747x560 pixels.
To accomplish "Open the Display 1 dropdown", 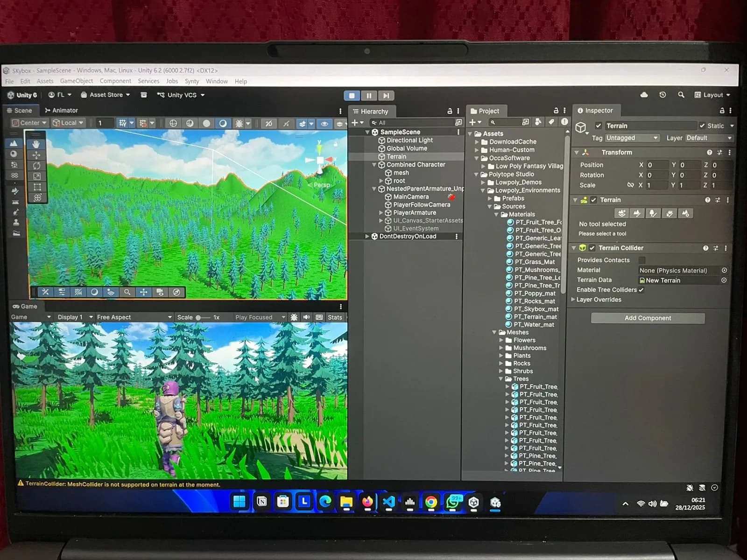I will click(x=75, y=317).
